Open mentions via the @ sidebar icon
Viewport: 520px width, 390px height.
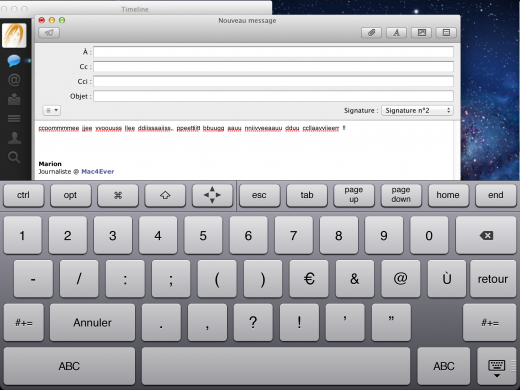[14, 80]
